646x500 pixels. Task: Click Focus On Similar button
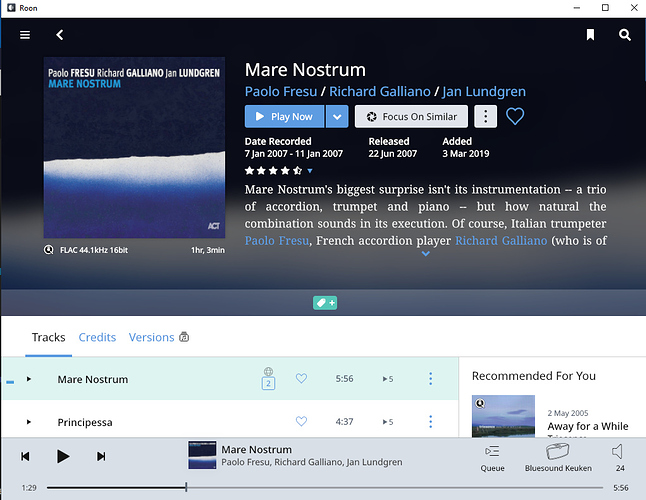click(x=411, y=117)
